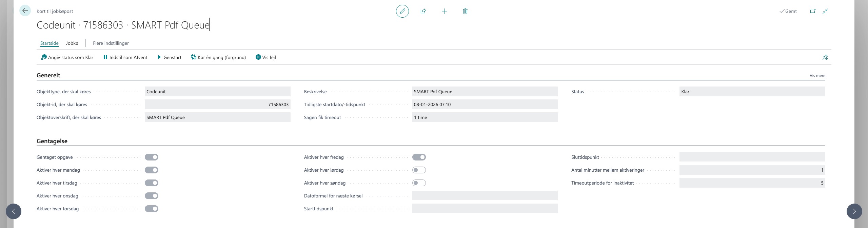Expand Vis mere in Generelt section
Image resolution: width=868 pixels, height=228 pixels.
tap(817, 76)
